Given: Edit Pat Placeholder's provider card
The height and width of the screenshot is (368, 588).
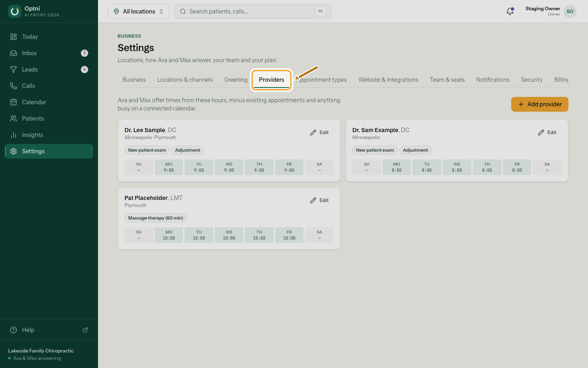Looking at the screenshot, I should [x=319, y=200].
